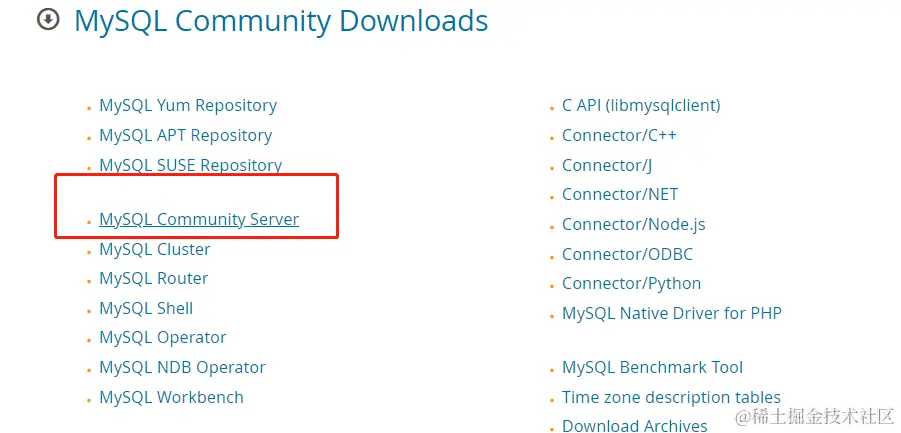Open Connector/C++ download link
Viewport: 901px width, 433px height.
pyautogui.click(x=619, y=136)
